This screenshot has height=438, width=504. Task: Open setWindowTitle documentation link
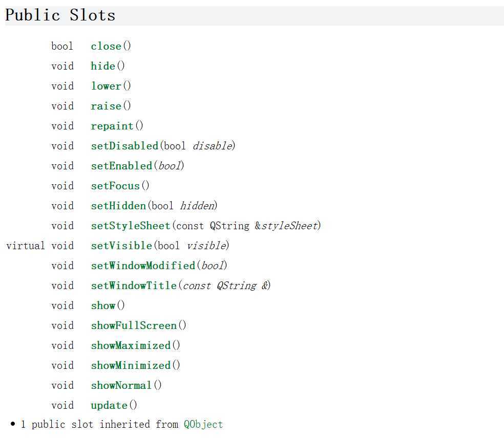[134, 286]
